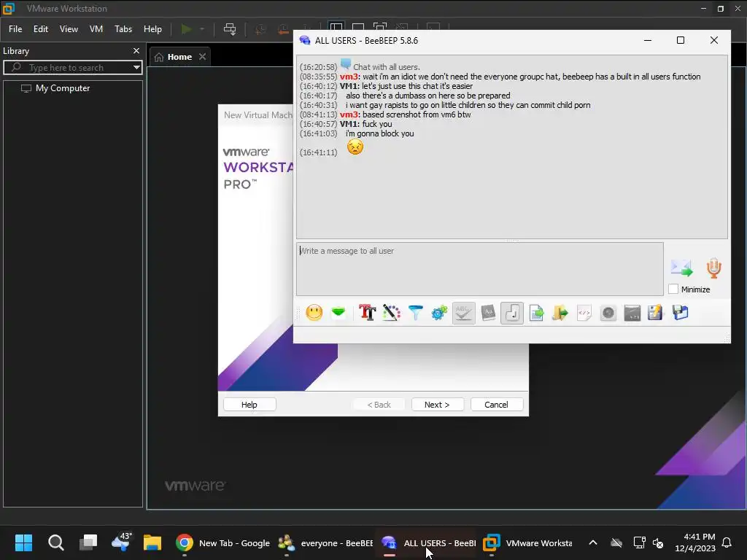This screenshot has width=747, height=560.
Task: Click the send file document icon
Action: (x=536, y=313)
